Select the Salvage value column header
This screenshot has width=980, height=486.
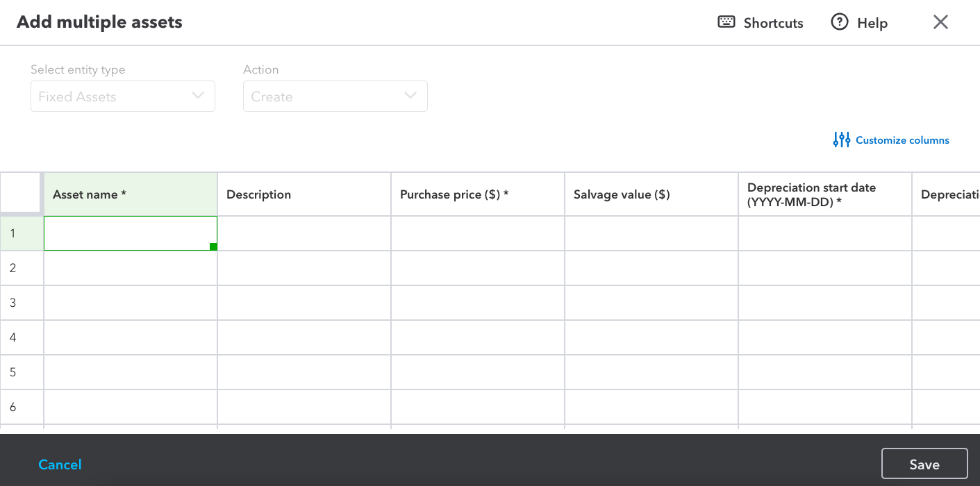point(651,194)
